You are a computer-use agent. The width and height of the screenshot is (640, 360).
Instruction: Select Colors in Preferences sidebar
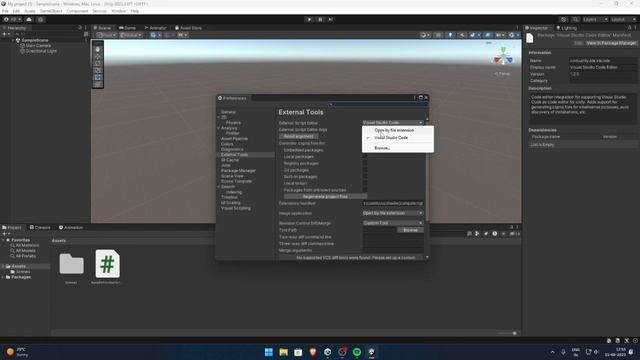click(x=227, y=144)
